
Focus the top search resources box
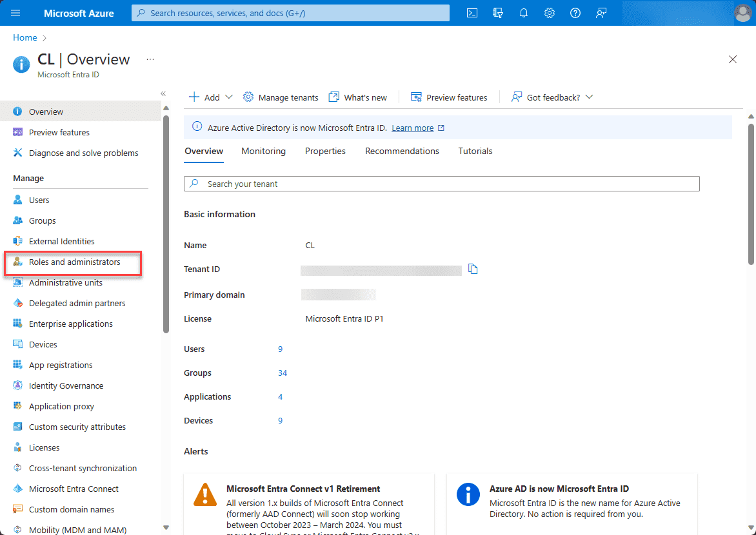coord(291,13)
